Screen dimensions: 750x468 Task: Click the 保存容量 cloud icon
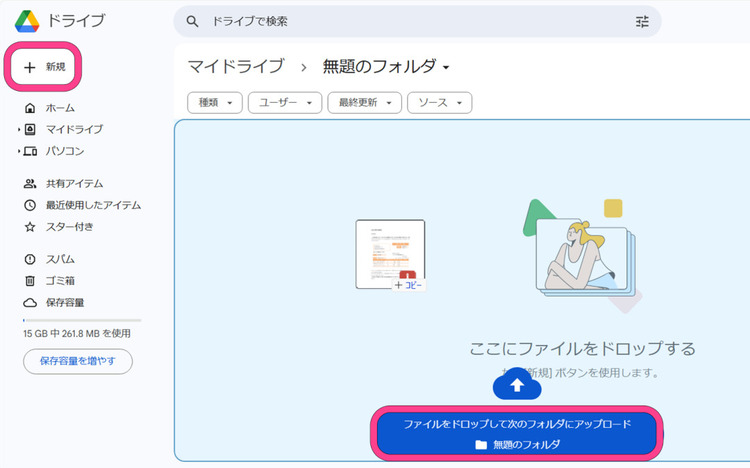click(30, 303)
